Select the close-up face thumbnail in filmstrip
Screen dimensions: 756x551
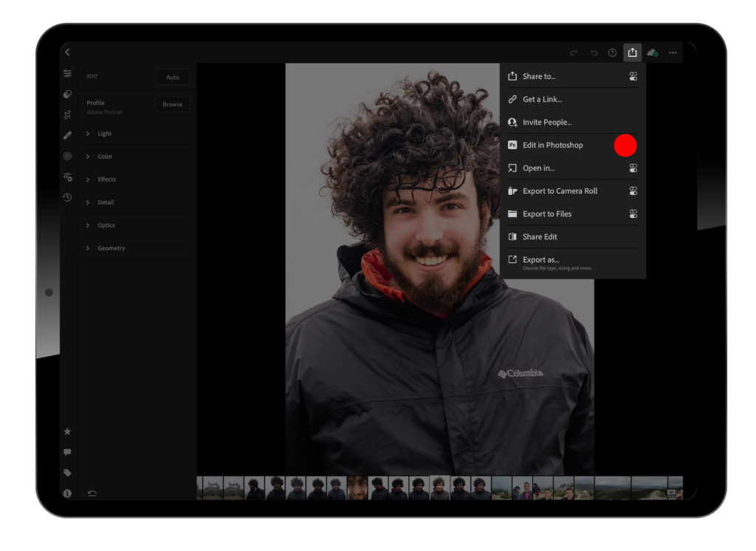358,487
